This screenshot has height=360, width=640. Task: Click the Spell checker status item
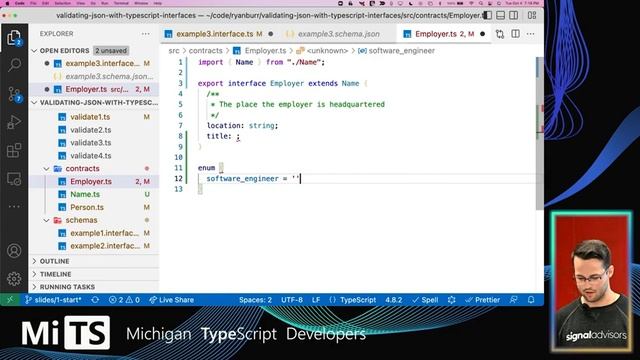pyautogui.click(x=425, y=300)
